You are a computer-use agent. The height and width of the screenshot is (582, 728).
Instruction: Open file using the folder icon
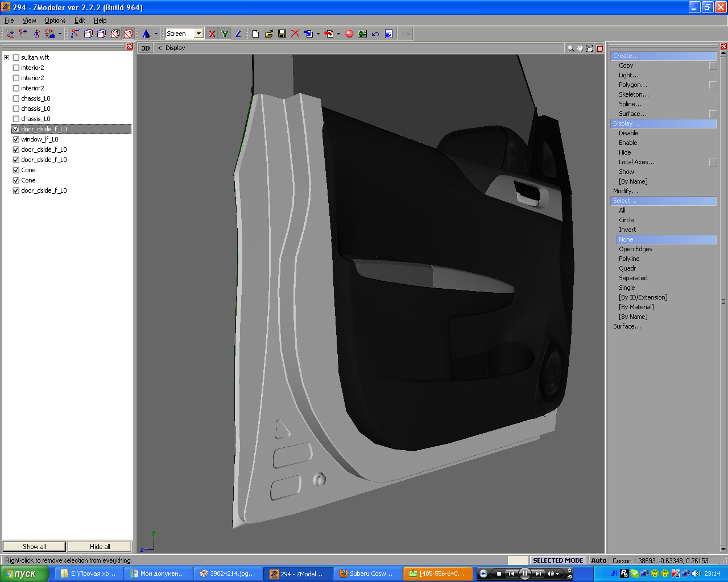(269, 34)
